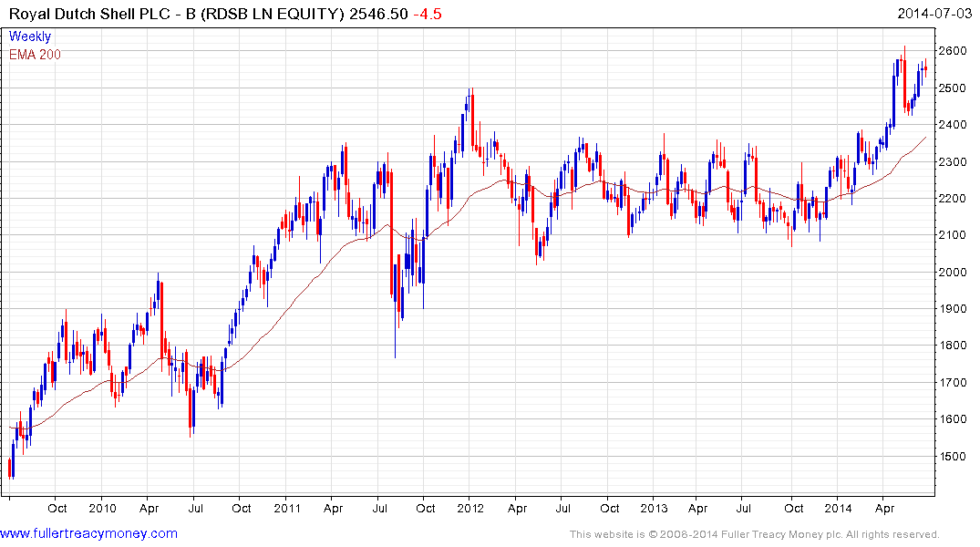Click the 2012 year label on time axis
Screen dimensions: 980x547
470,508
